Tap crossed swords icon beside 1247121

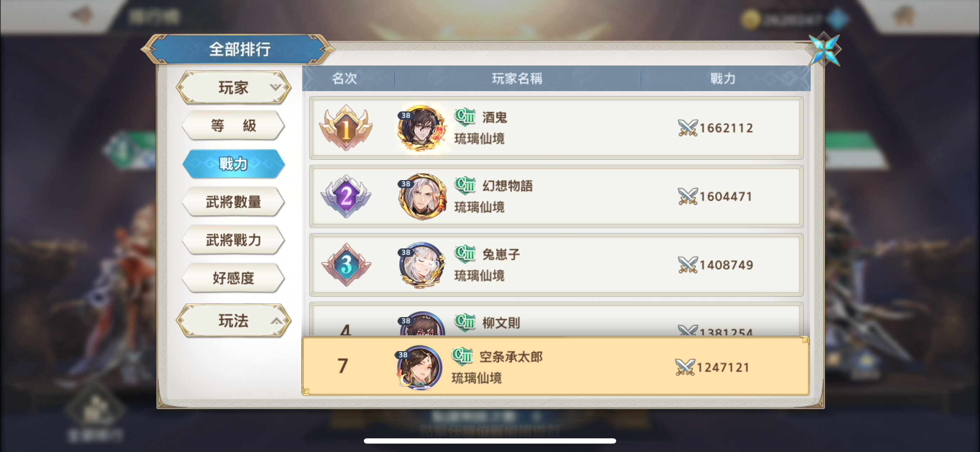[685, 367]
